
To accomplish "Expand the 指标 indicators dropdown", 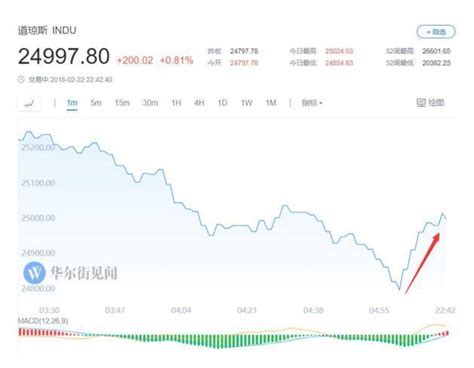I will click(312, 103).
